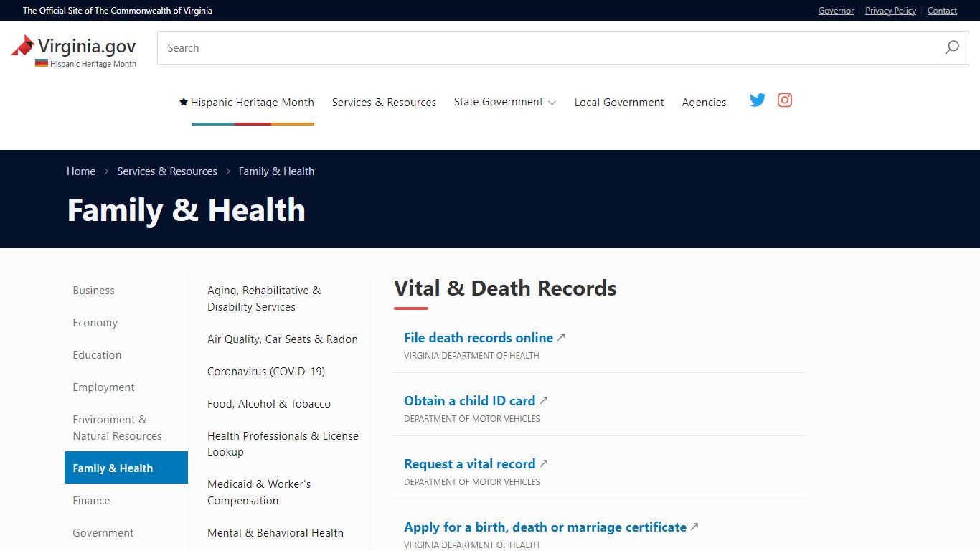Image resolution: width=980 pixels, height=551 pixels.
Task: Click the Contact link in top bar
Action: pyautogui.click(x=942, y=11)
